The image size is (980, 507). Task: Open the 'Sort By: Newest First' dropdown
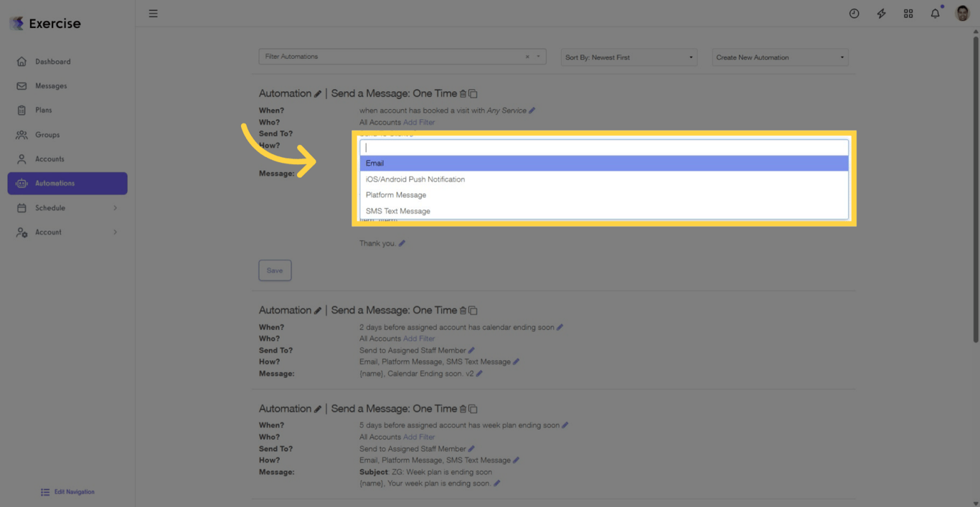coord(628,57)
